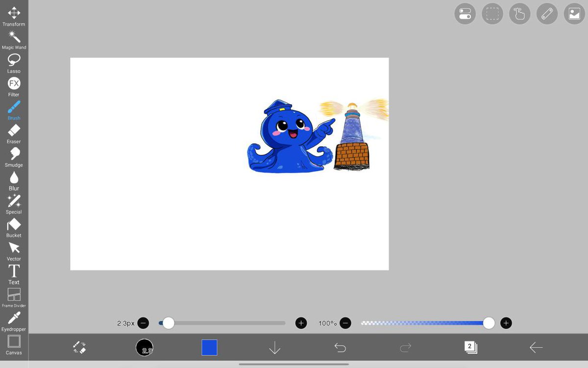Viewport: 588px width, 368px height.
Task: Decrease brush thickness with minus button
Action: click(143, 323)
